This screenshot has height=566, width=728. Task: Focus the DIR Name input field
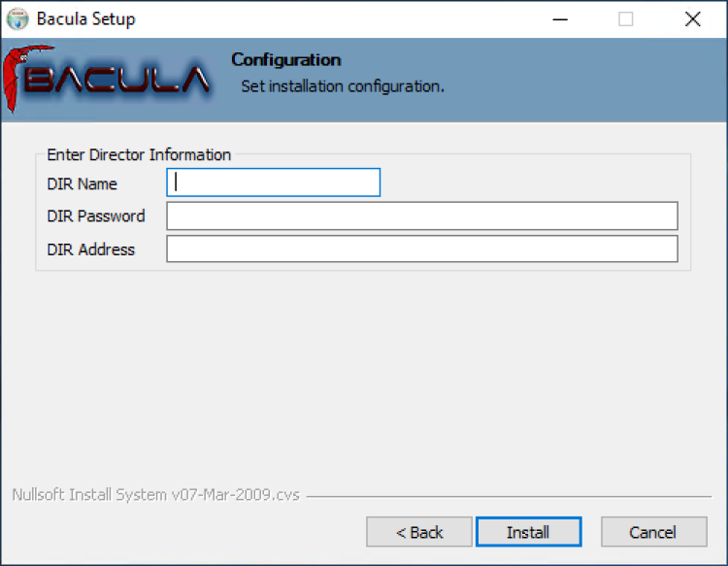[x=274, y=183]
